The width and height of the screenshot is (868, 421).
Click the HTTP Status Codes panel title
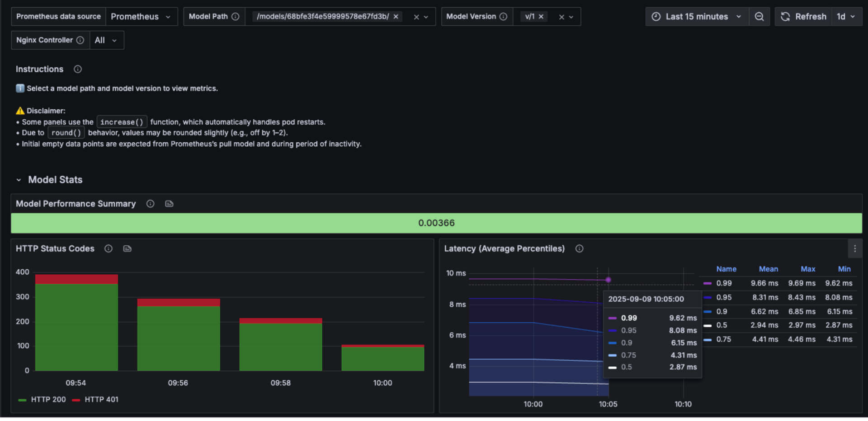55,249
